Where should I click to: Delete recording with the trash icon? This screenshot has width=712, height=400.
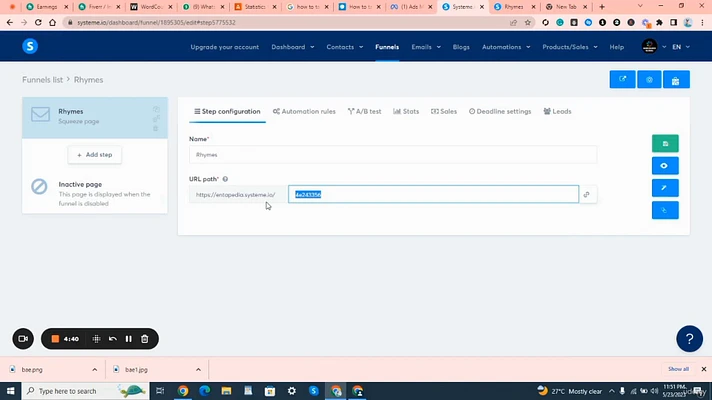145,339
